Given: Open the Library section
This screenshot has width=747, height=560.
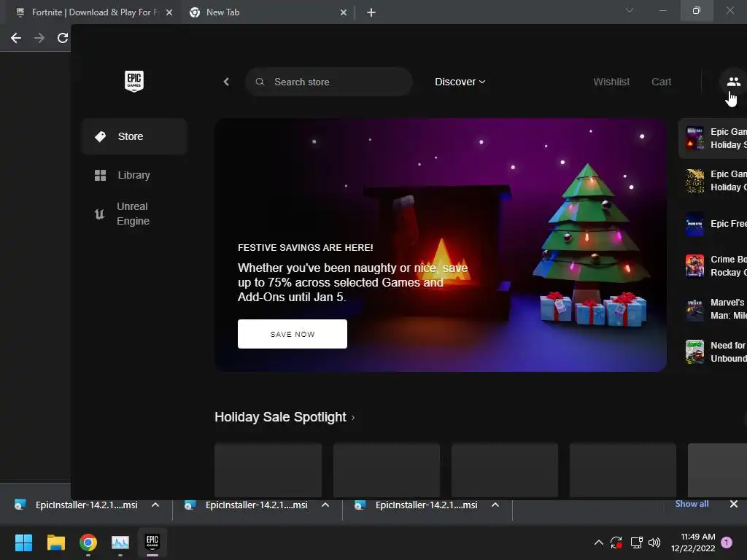Looking at the screenshot, I should tap(134, 175).
